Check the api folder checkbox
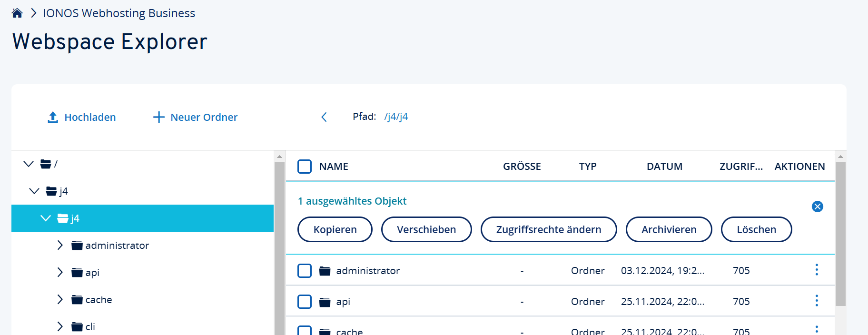Screen dimensions: 868x335 pos(305,302)
